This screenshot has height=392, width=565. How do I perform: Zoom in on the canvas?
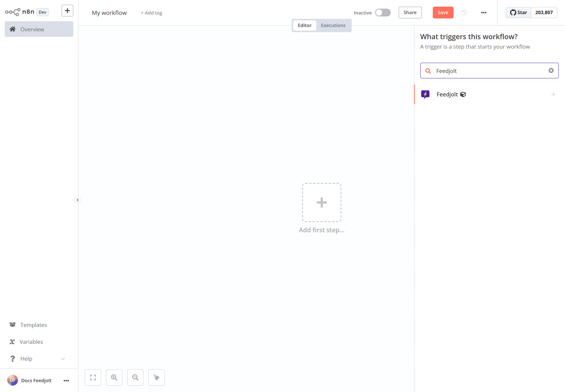tap(114, 377)
